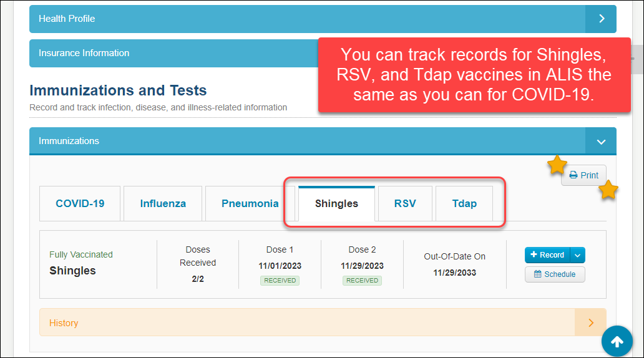Click the Shingles vaccine name in the record row

pyautogui.click(x=72, y=271)
